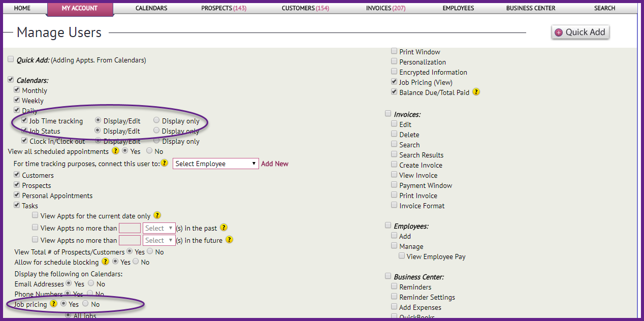
Task: Enable the Quick Add permission checkbox
Action: click(x=11, y=59)
